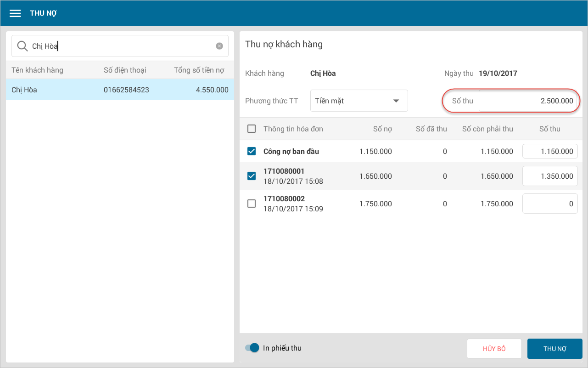The width and height of the screenshot is (588, 368).
Task: Edit Số thu for invoice 1710080002
Action: [x=549, y=204]
